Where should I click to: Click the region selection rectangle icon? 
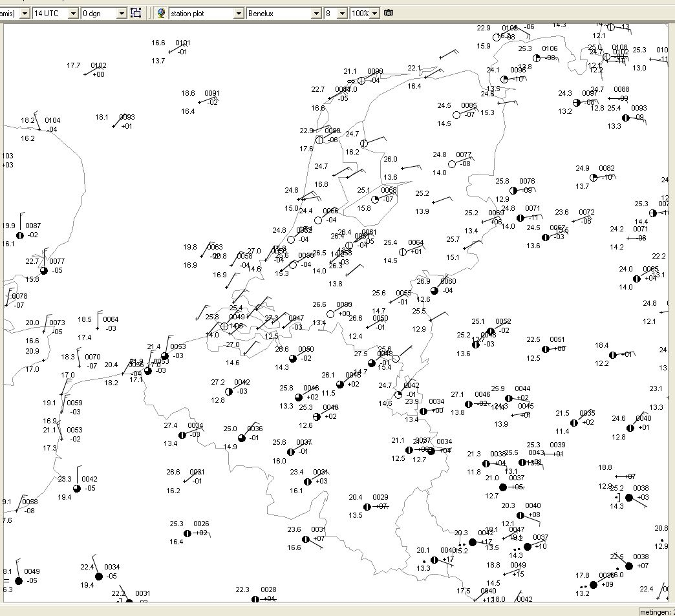coord(136,13)
